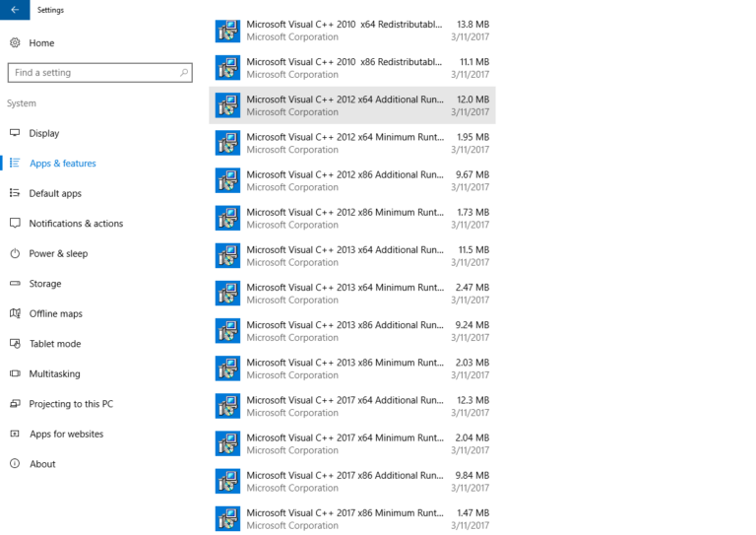The height and width of the screenshot is (535, 756).
Task: Click the 13.8 MB size value
Action: pos(472,24)
